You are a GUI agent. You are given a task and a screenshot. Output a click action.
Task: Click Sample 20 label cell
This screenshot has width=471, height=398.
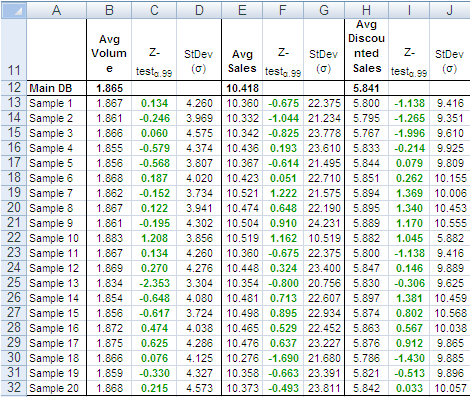coord(56,388)
